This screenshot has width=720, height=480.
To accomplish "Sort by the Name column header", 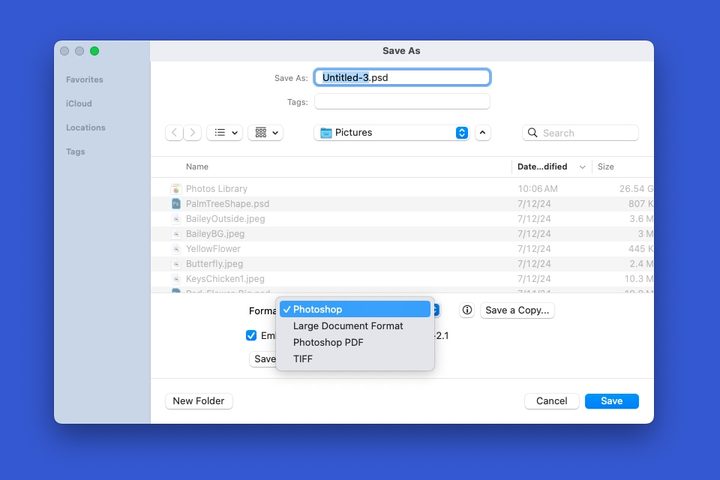I will [197, 167].
